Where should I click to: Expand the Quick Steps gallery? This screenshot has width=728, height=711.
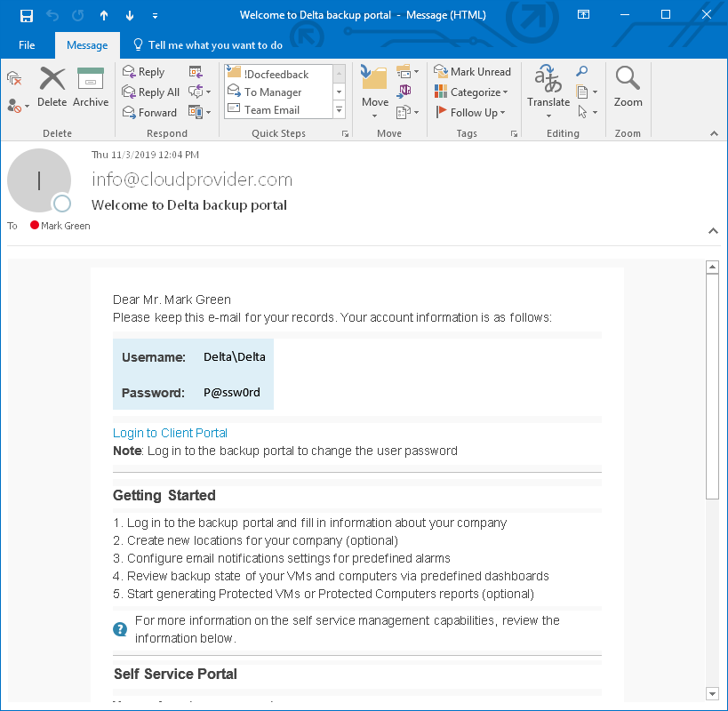[x=339, y=110]
